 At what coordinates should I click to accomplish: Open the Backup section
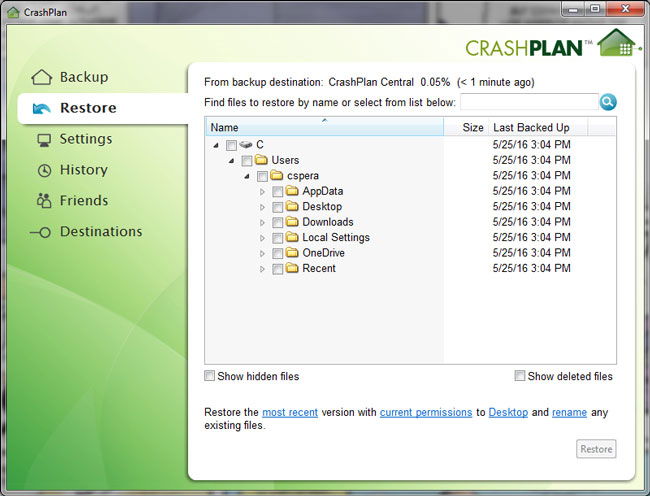pos(84,77)
